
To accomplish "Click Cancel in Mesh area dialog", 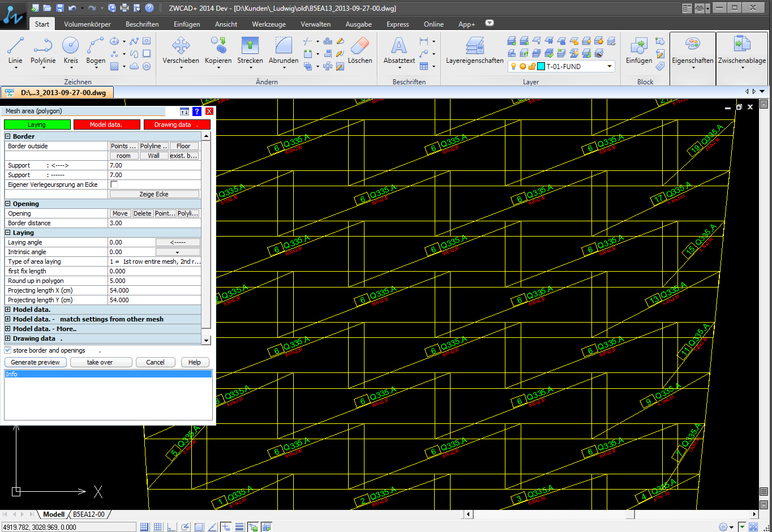I will (x=155, y=362).
